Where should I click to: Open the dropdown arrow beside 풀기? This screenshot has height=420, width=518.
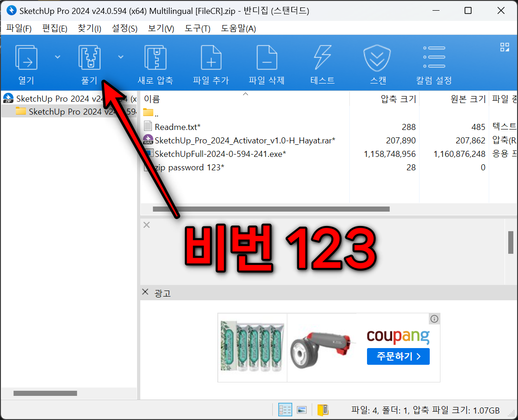pyautogui.click(x=121, y=57)
